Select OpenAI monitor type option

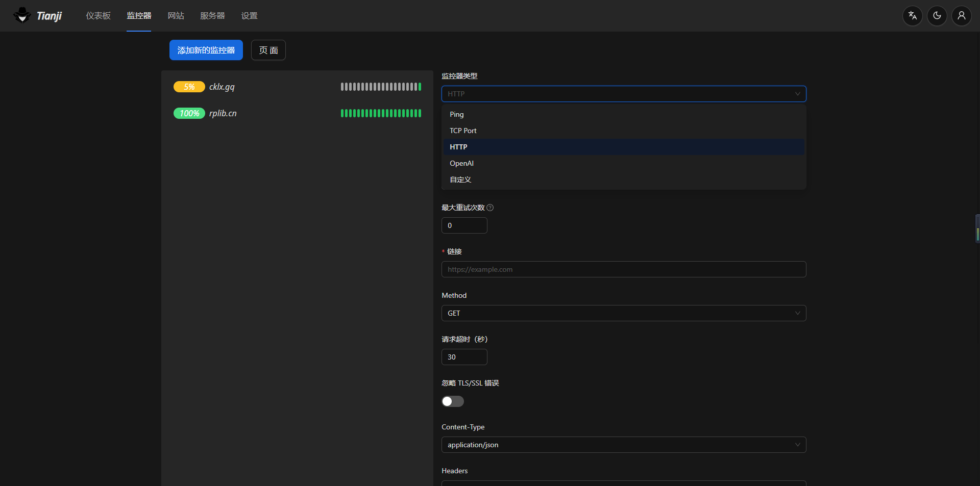coord(461,163)
